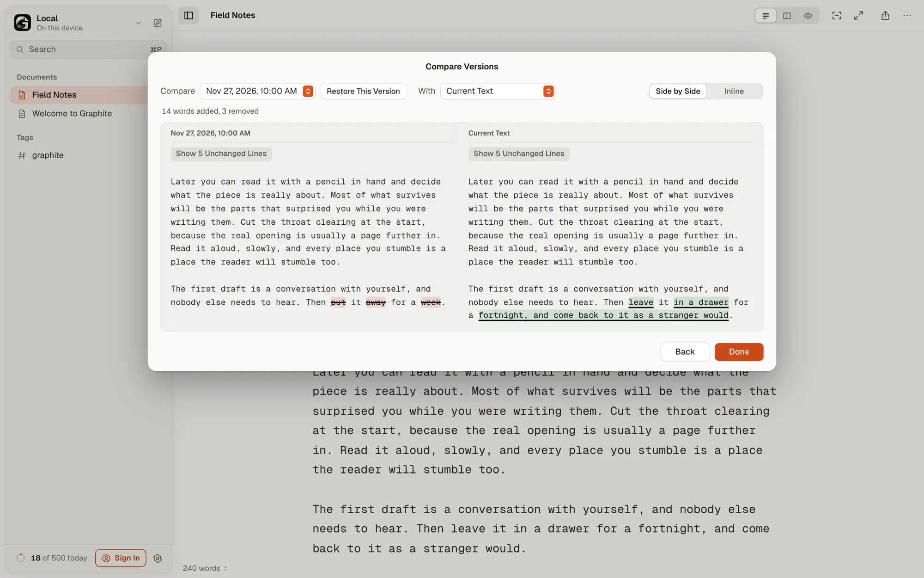Image resolution: width=924 pixels, height=578 pixels.
Task: Toggle the sidebar panel icon
Action: [x=188, y=16]
